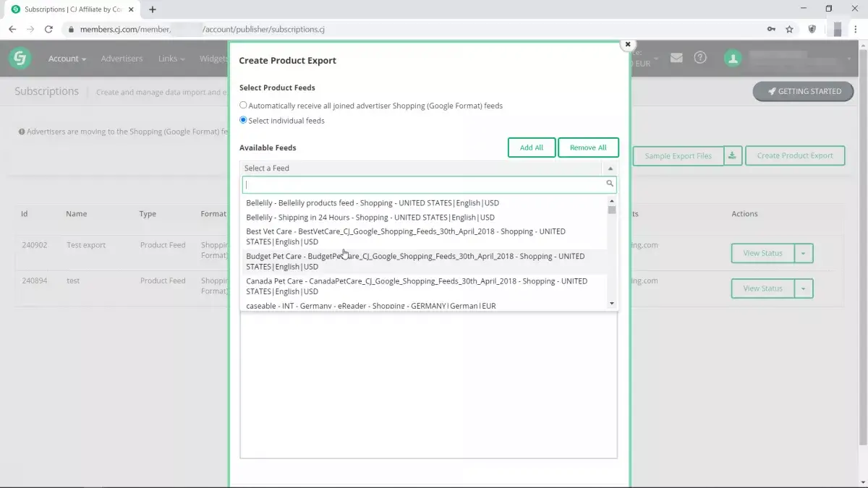Image resolution: width=868 pixels, height=488 pixels.
Task: Open the help question mark icon
Action: (x=700, y=58)
